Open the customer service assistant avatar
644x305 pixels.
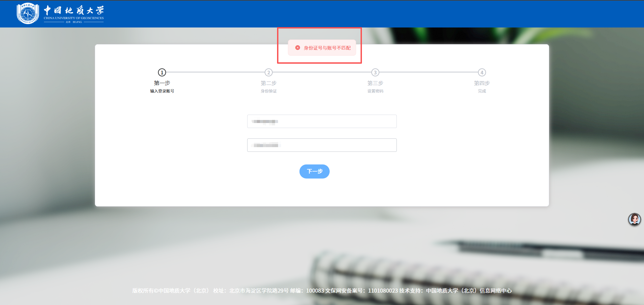point(634,220)
